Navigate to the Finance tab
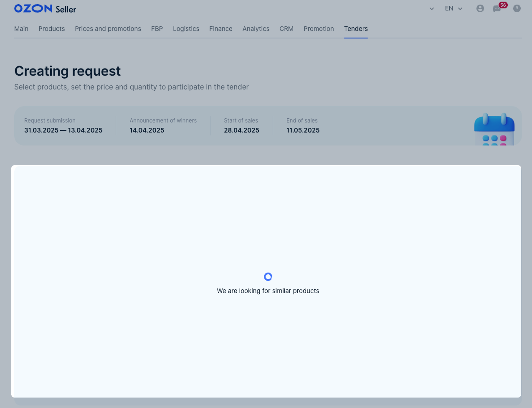 [x=221, y=29]
